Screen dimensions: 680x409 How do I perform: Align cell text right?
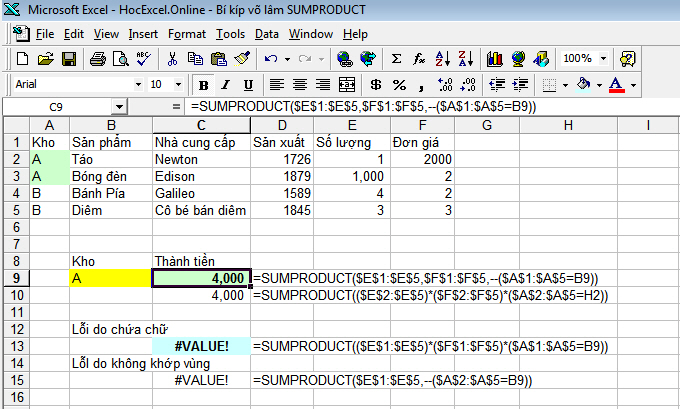(x=323, y=85)
